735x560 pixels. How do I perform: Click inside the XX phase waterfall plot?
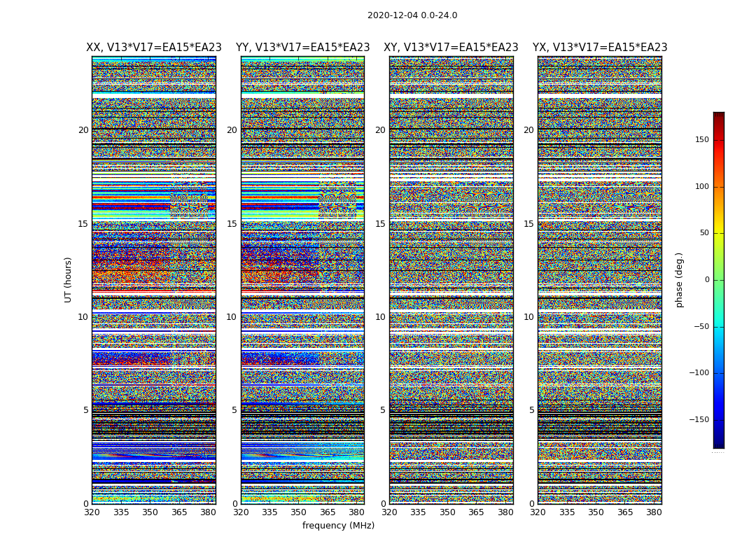(x=154, y=280)
